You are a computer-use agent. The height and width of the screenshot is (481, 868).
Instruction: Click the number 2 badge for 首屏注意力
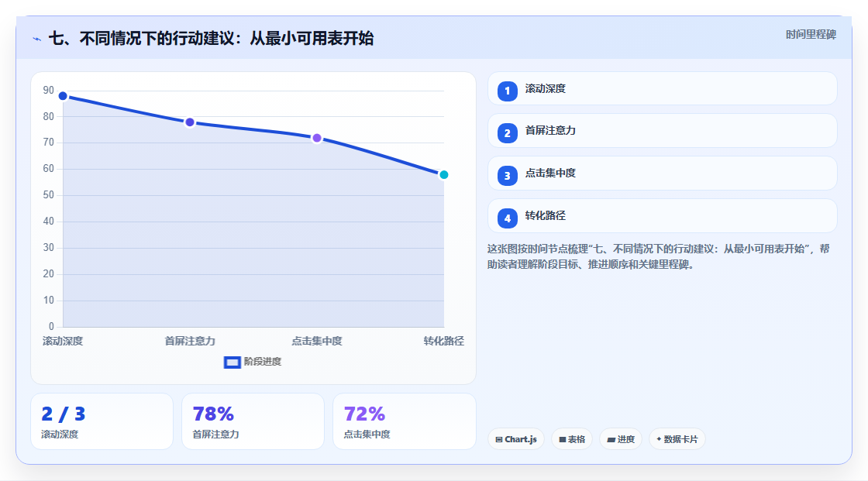(x=507, y=133)
